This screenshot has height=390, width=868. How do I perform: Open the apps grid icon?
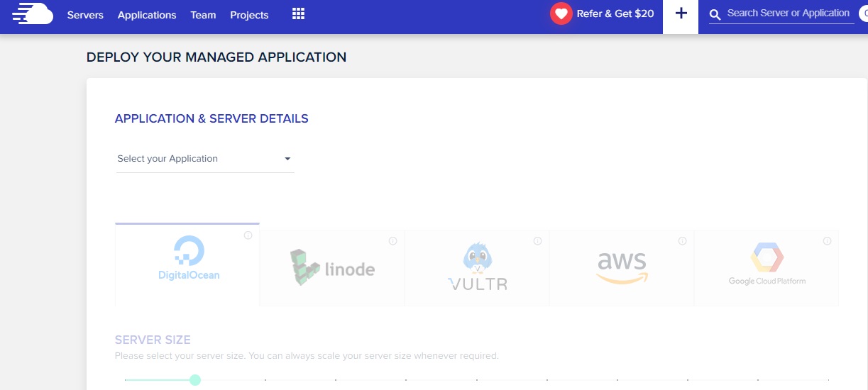click(298, 14)
